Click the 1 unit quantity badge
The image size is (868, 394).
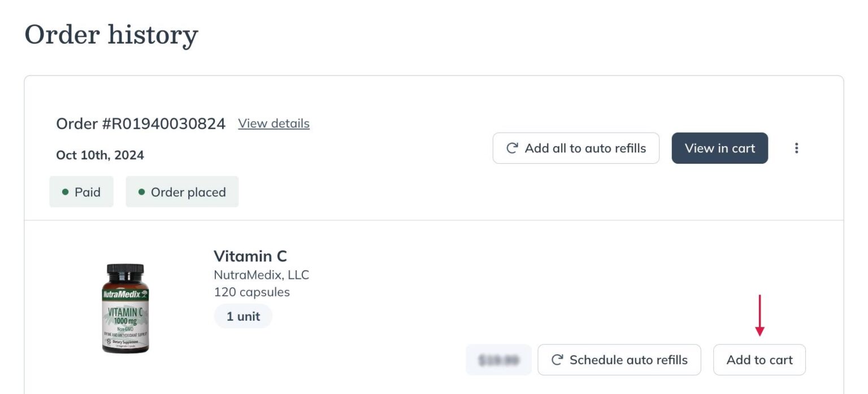243,316
